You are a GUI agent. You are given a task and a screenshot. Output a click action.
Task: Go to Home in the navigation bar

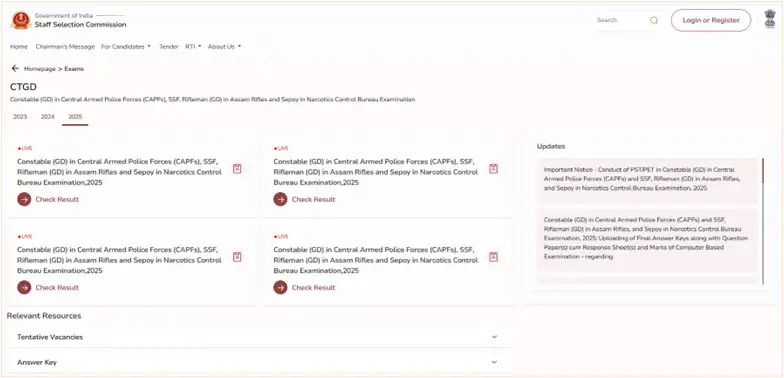(x=19, y=46)
